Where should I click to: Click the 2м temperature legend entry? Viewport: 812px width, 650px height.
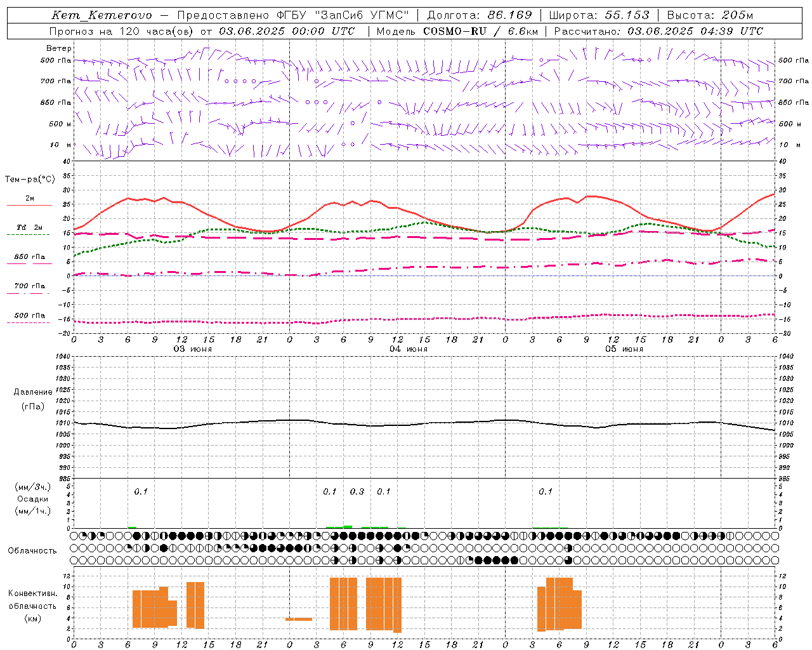click(x=30, y=199)
